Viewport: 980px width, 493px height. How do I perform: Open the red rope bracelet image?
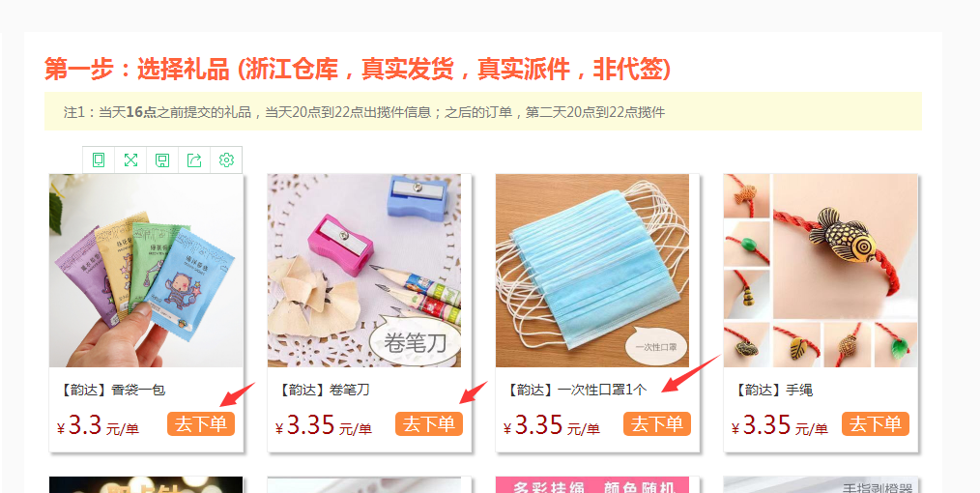point(821,271)
